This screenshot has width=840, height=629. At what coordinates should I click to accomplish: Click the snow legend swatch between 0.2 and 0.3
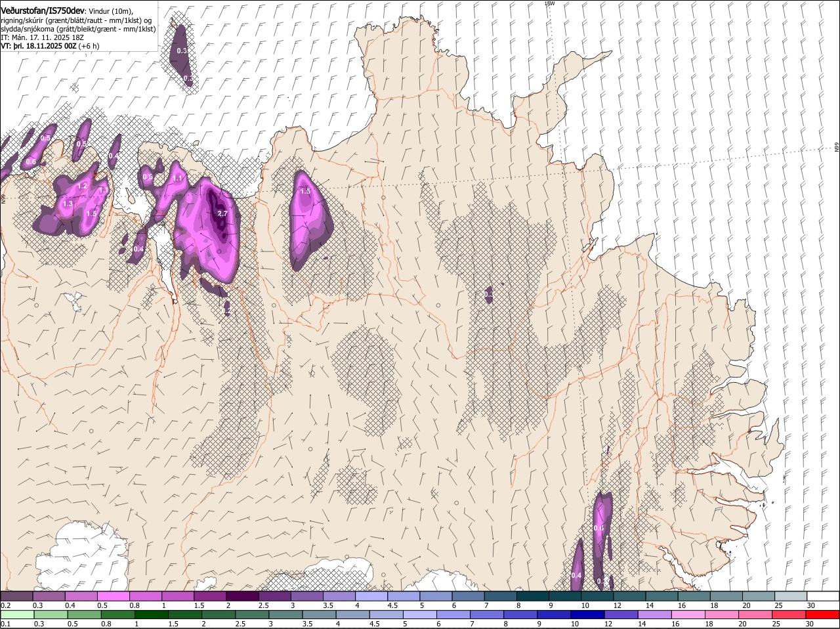click(16, 596)
